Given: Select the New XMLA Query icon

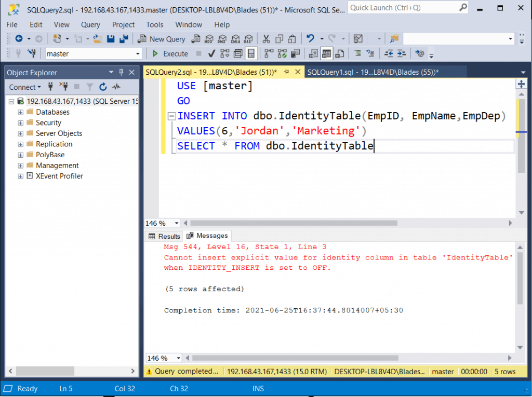Looking at the screenshot, I should point(234,39).
